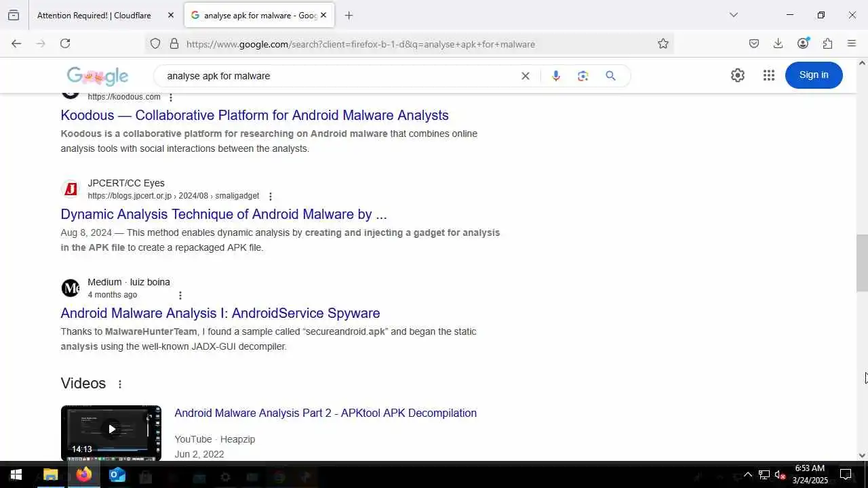Close the Cloudflare tab
Viewport: 868px width, 488px height.
point(171,15)
